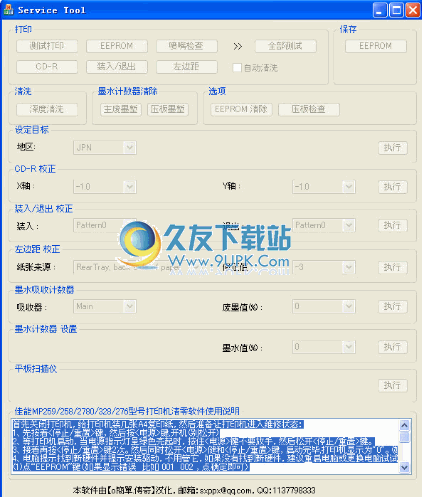This screenshot has width=422, height=497.
Task: Open the X轴 dropdown for CD-R correction
Action: coord(105,187)
